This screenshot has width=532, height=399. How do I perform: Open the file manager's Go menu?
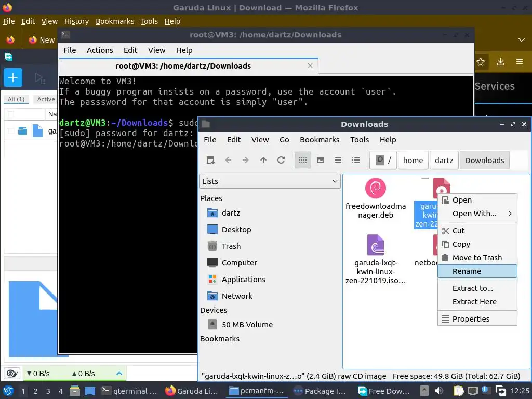(284, 140)
